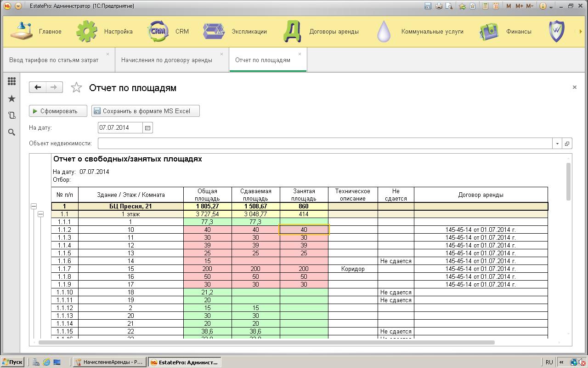The width and height of the screenshot is (588, 368).
Task: Click the info help icon
Action: 543,6
